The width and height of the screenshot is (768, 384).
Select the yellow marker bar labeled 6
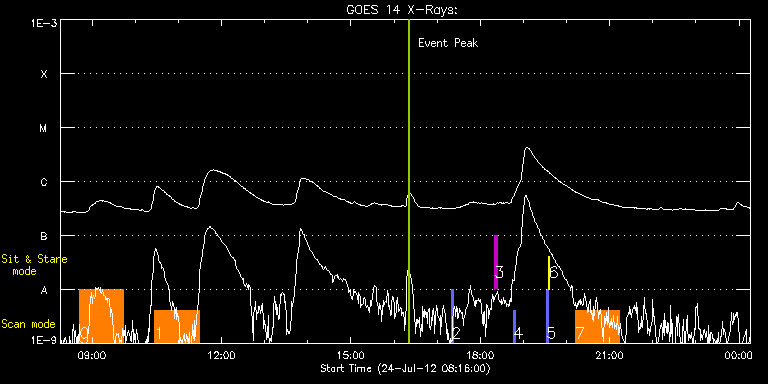click(549, 273)
